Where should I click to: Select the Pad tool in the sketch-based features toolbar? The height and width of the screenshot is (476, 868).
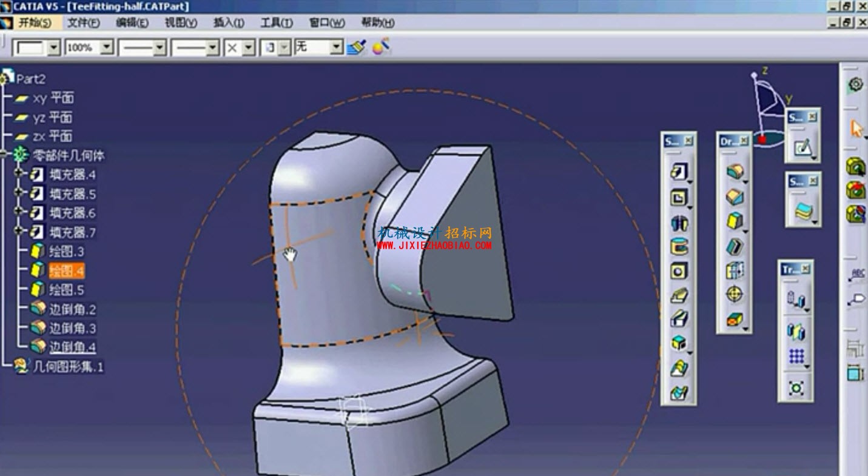pyautogui.click(x=679, y=173)
